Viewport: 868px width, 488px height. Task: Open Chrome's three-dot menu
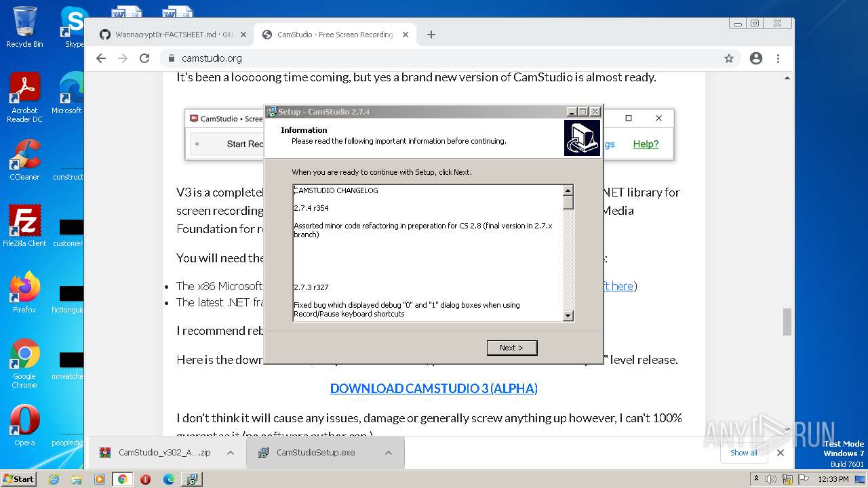pyautogui.click(x=778, y=58)
